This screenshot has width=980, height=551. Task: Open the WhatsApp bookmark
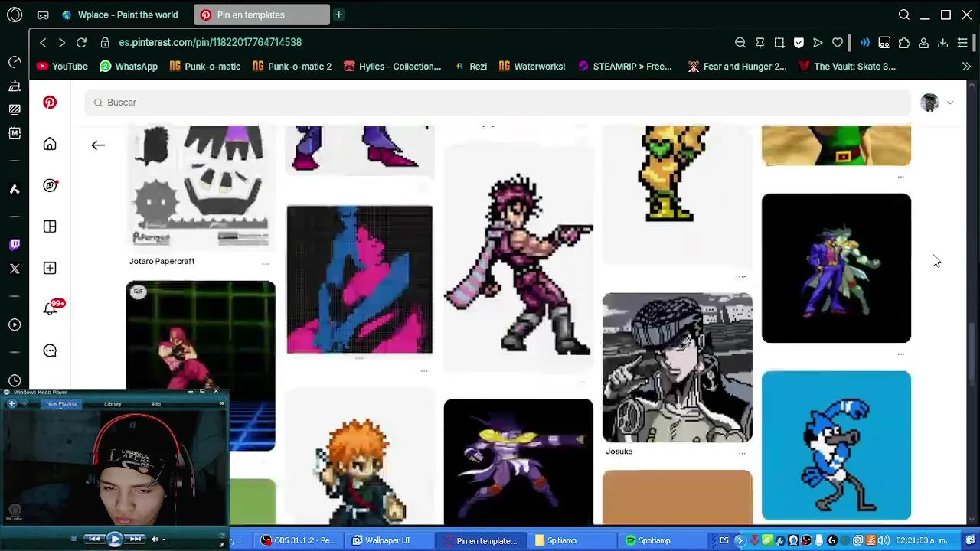point(128,67)
